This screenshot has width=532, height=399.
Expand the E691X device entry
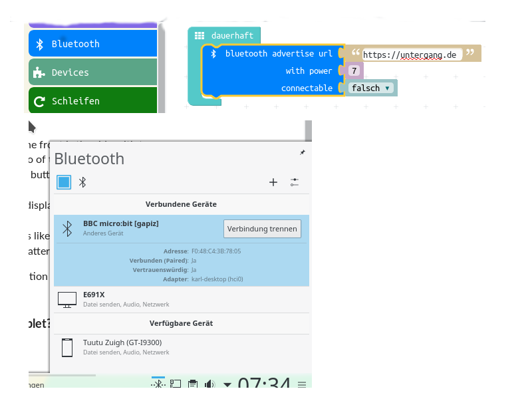[x=182, y=299]
